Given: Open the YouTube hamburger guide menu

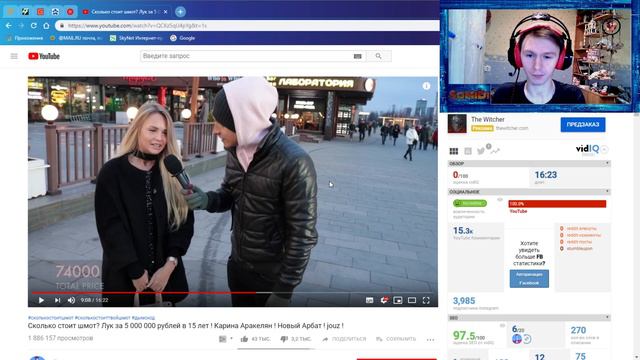Looking at the screenshot, I should pos(14,56).
